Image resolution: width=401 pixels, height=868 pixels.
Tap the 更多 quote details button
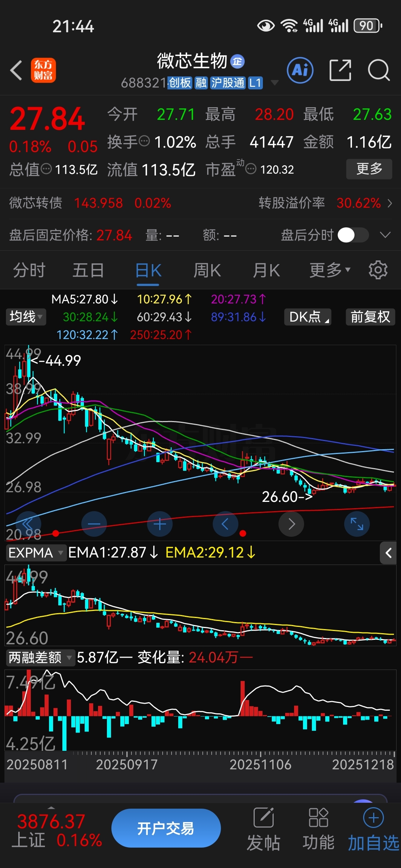[369, 169]
